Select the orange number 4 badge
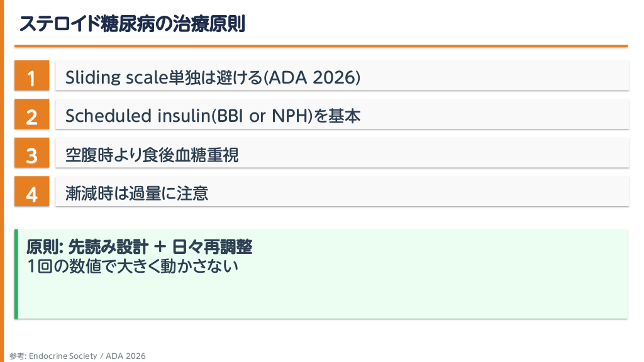Screen dimensions: 644x362 [31, 193]
